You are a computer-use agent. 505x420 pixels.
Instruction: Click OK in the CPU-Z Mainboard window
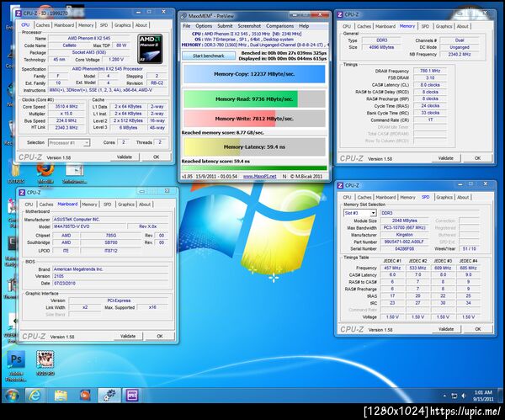coord(160,336)
